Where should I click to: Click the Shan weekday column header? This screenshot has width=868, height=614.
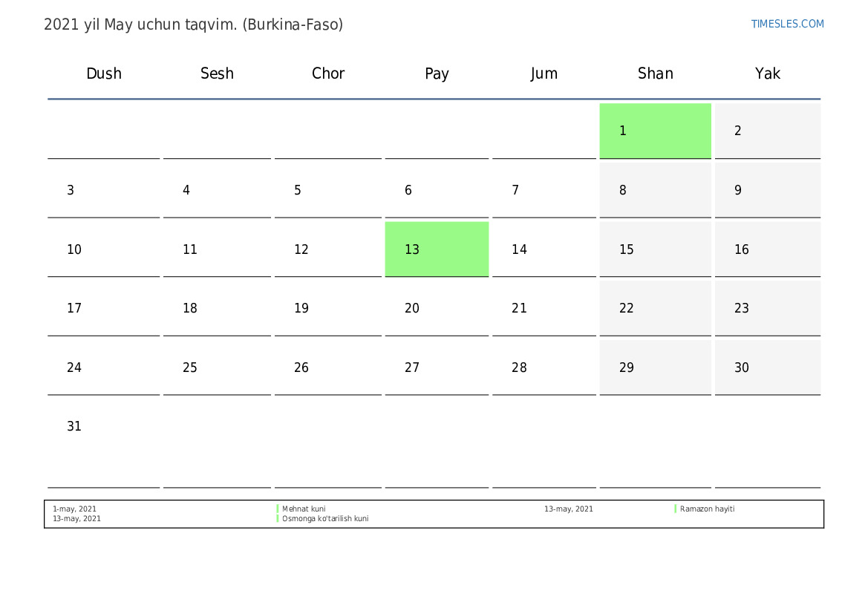point(655,74)
